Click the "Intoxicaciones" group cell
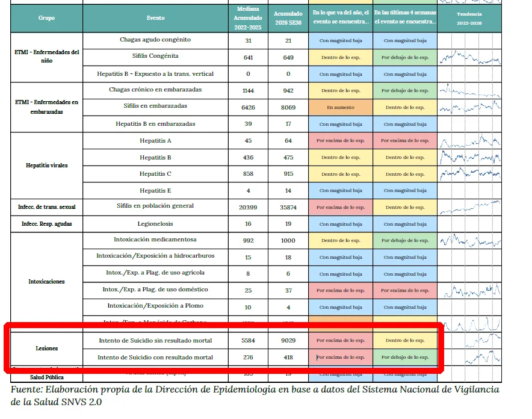 [x=46, y=281]
